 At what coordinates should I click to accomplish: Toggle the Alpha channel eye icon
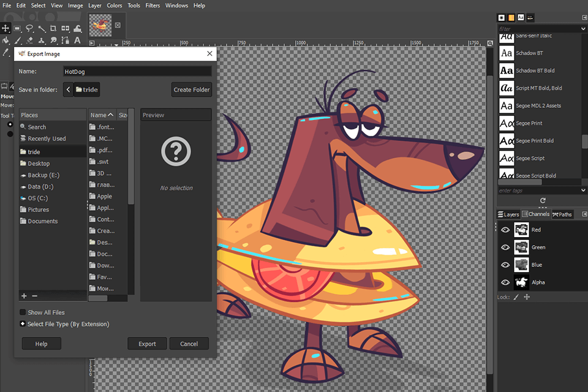[505, 282]
